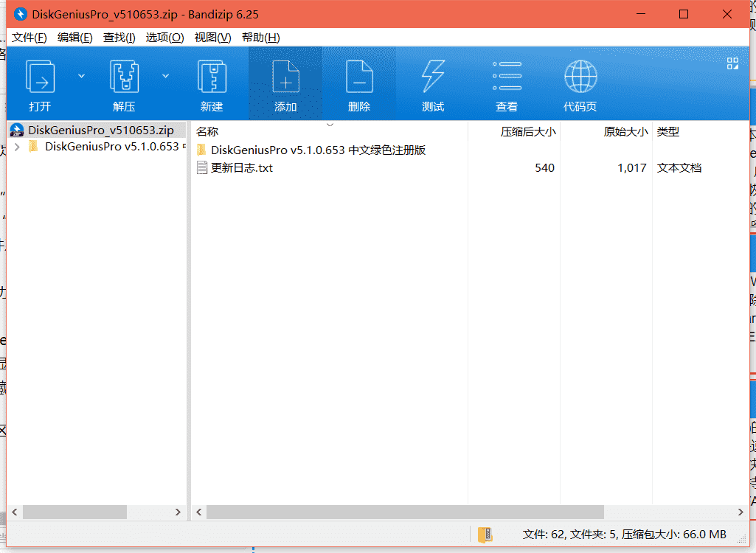Click the sort arrow above the 名称 column
Screen dimensions: 756x553
(x=330, y=125)
